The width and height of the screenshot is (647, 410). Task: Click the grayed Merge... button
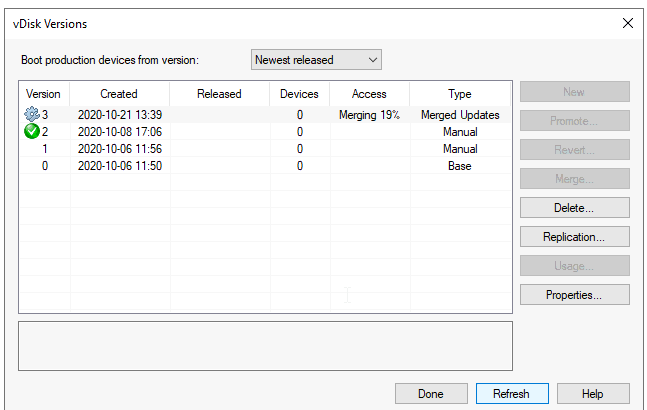[x=574, y=179]
